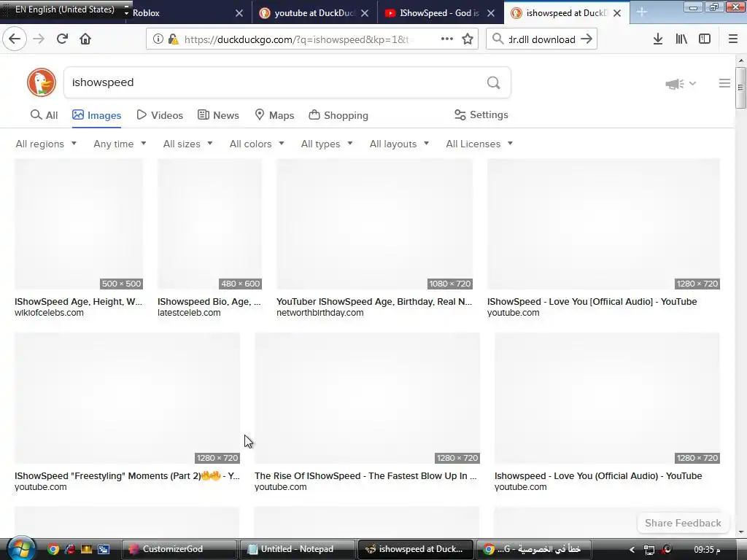Switch to Untitled - Notepad taskbar window

click(x=298, y=549)
